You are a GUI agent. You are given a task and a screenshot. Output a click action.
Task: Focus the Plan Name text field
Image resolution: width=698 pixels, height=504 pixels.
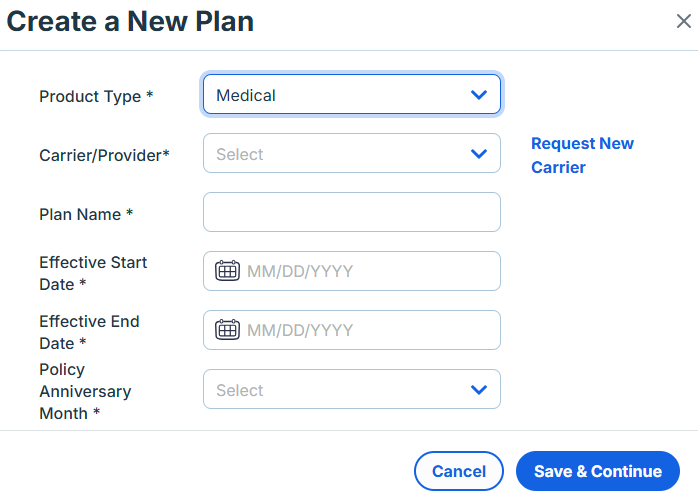tap(352, 212)
